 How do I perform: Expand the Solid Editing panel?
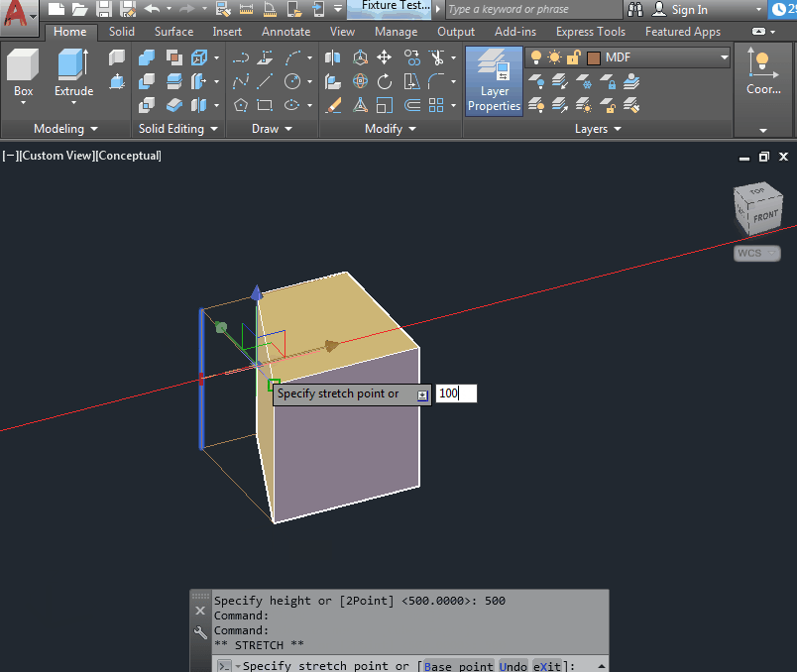tap(177, 129)
